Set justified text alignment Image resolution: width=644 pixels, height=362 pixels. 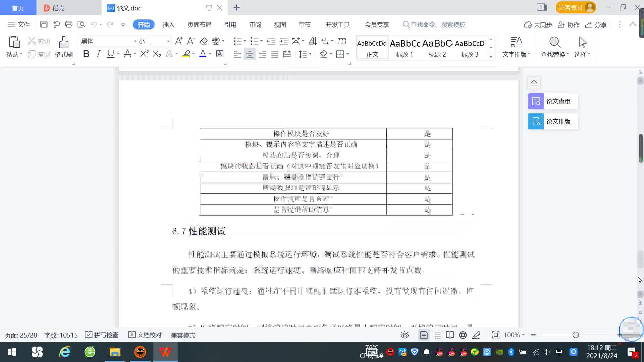(275, 54)
